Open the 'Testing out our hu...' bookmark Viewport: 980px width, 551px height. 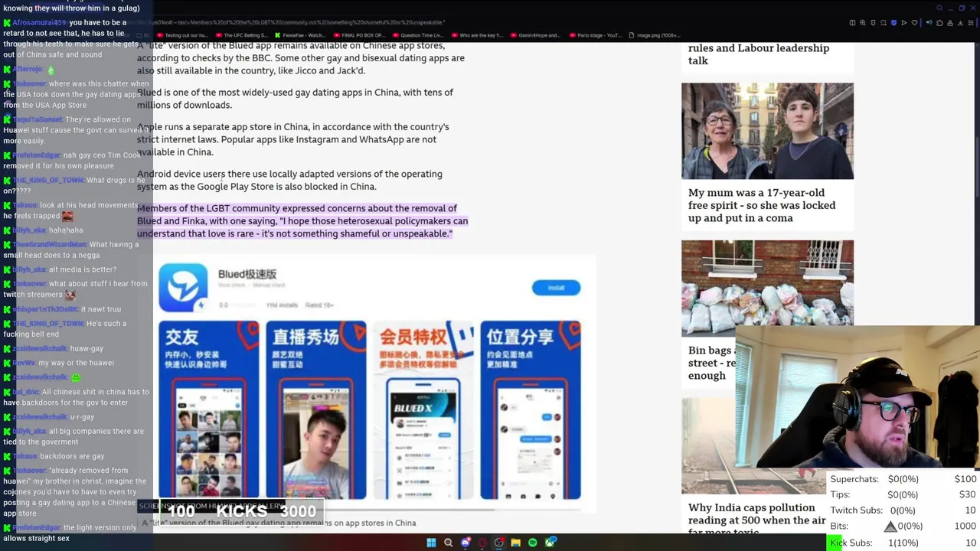pos(181,35)
